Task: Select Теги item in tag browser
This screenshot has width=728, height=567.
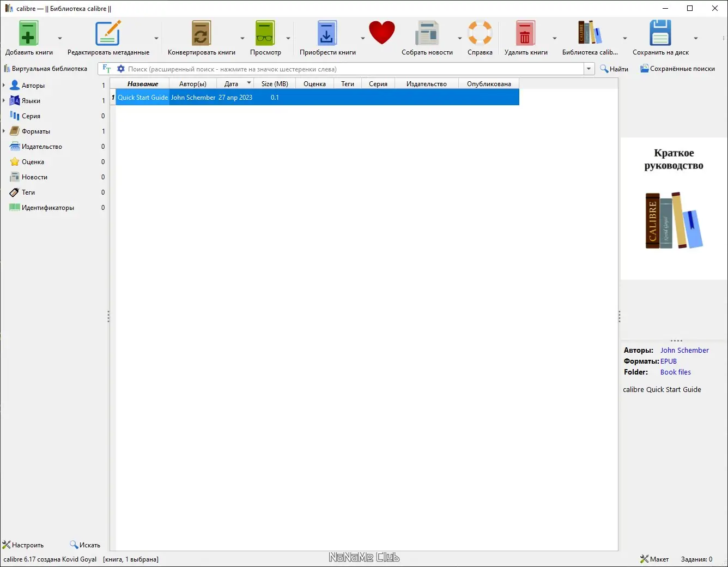Action: (x=28, y=192)
